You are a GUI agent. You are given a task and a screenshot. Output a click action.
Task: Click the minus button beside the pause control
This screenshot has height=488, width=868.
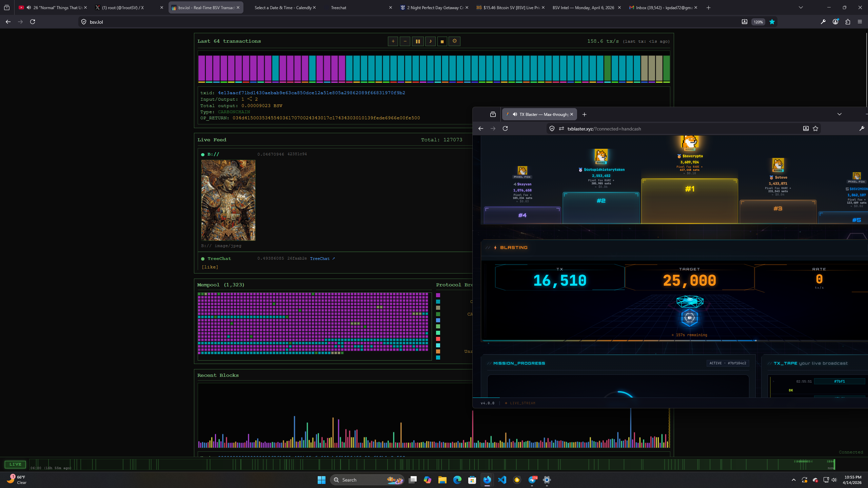pos(405,41)
